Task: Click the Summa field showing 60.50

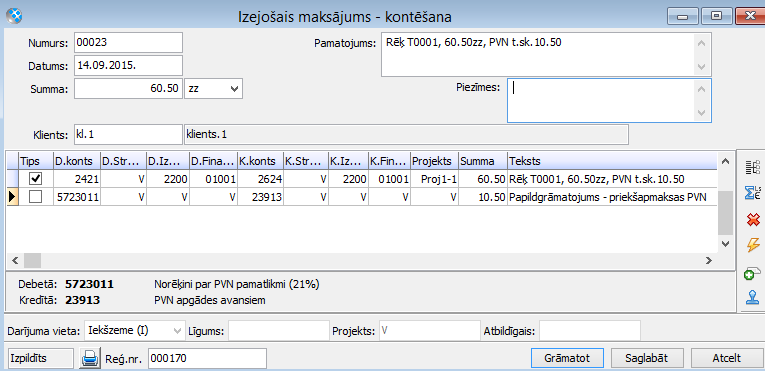Action: coord(128,89)
